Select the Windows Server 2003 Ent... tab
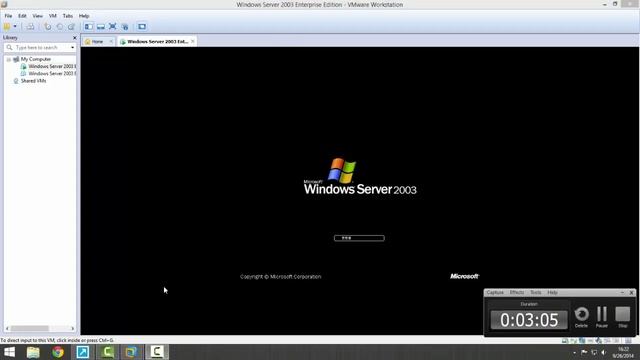This screenshot has height=360, width=640. [157, 42]
